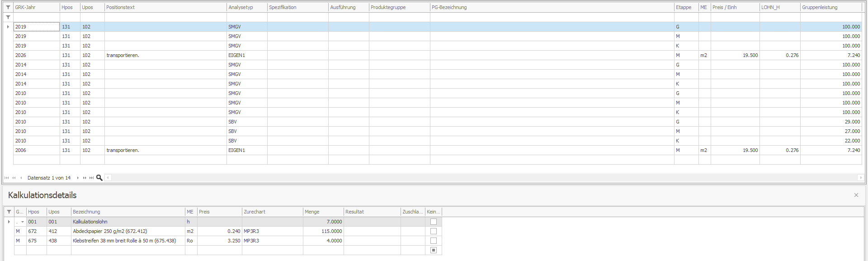868x261 pixels.
Task: Click the horizontal scrollbar left arrow
Action: (x=108, y=178)
